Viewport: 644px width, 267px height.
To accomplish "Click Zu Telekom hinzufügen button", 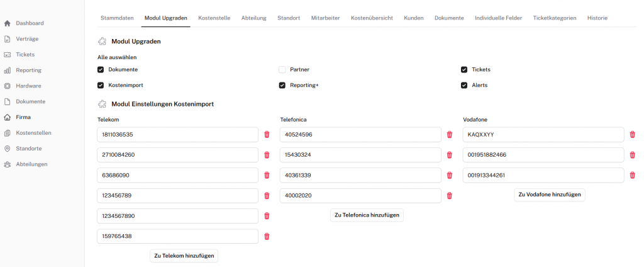I will click(184, 256).
